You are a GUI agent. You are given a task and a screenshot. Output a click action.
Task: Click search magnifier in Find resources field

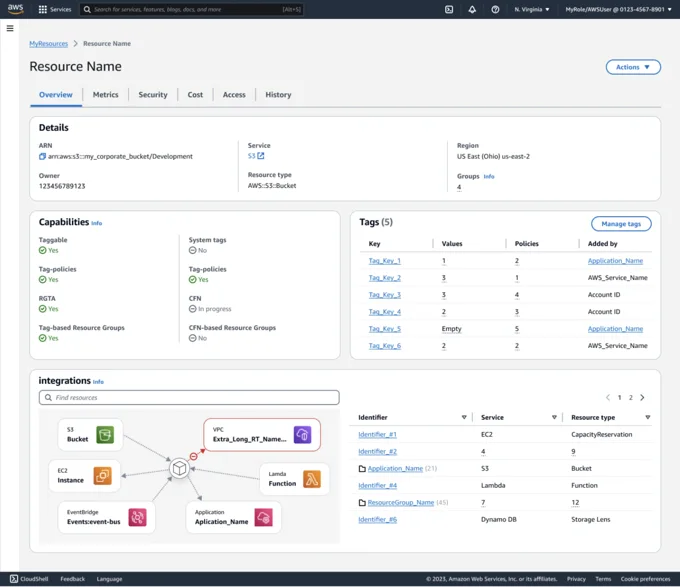[x=49, y=398]
